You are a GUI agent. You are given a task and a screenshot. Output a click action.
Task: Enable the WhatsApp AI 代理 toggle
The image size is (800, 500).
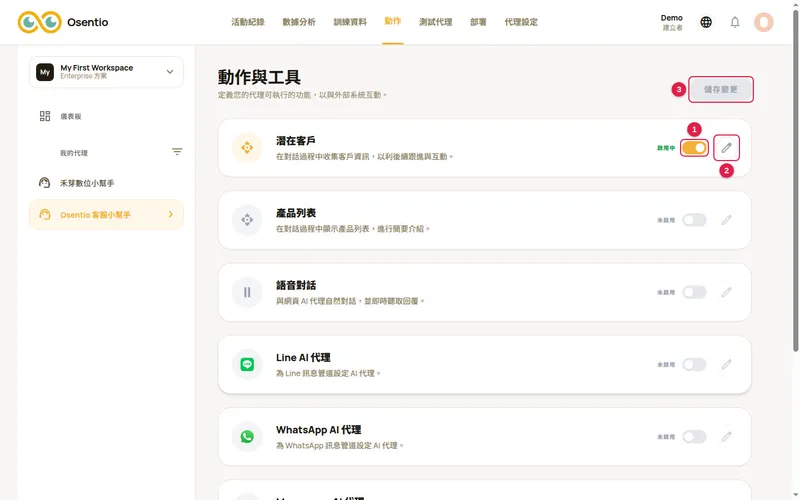(694, 437)
